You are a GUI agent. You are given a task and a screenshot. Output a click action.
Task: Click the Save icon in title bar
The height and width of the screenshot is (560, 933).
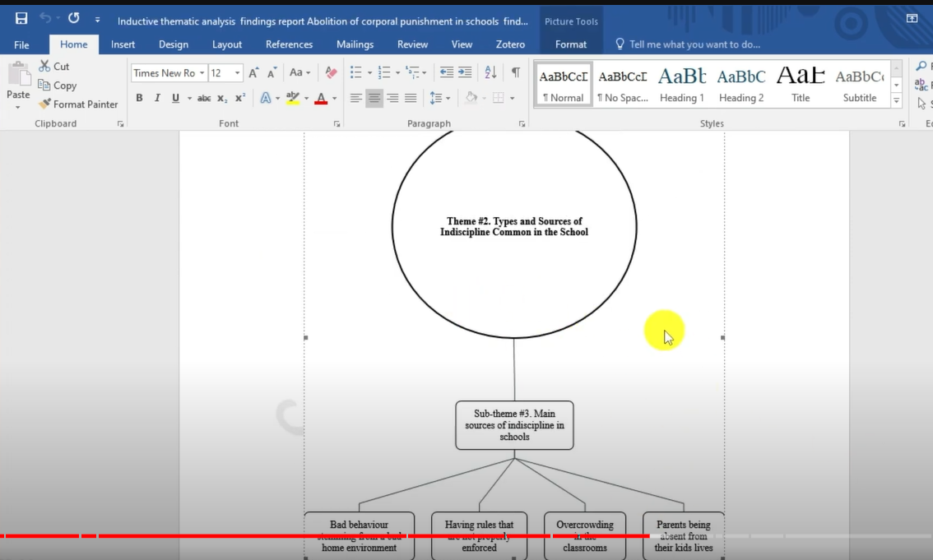coord(21,18)
